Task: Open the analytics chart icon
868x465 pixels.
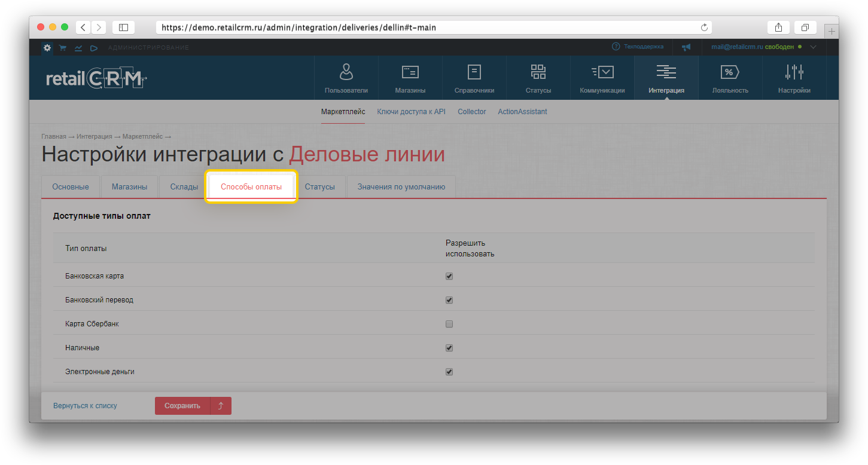Action: point(78,48)
